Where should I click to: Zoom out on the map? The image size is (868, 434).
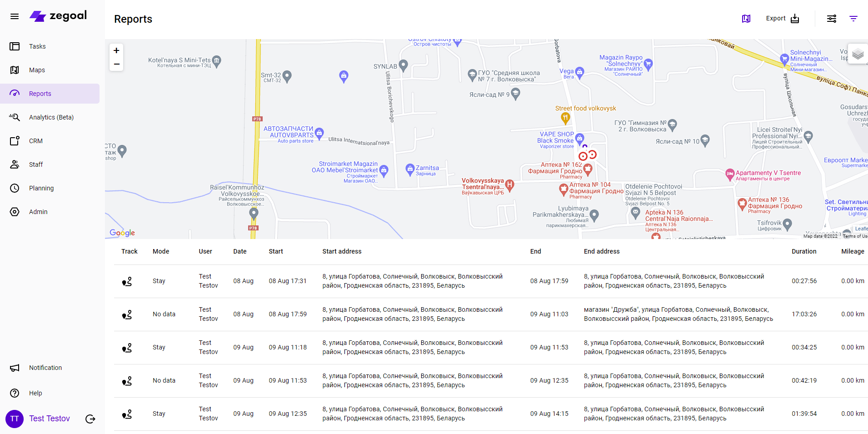click(x=116, y=64)
